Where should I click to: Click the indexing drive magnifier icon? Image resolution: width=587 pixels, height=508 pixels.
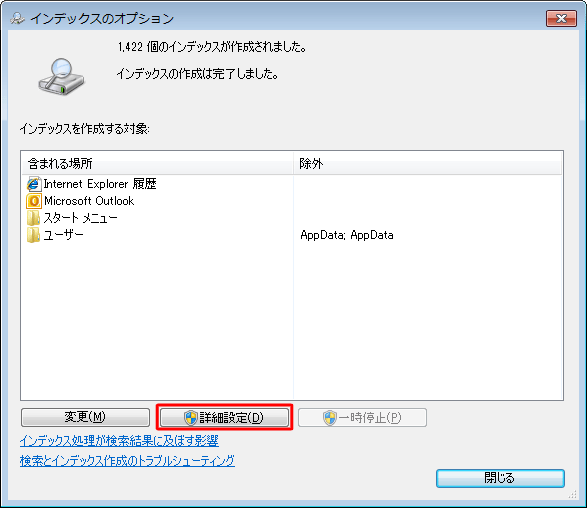(61, 77)
